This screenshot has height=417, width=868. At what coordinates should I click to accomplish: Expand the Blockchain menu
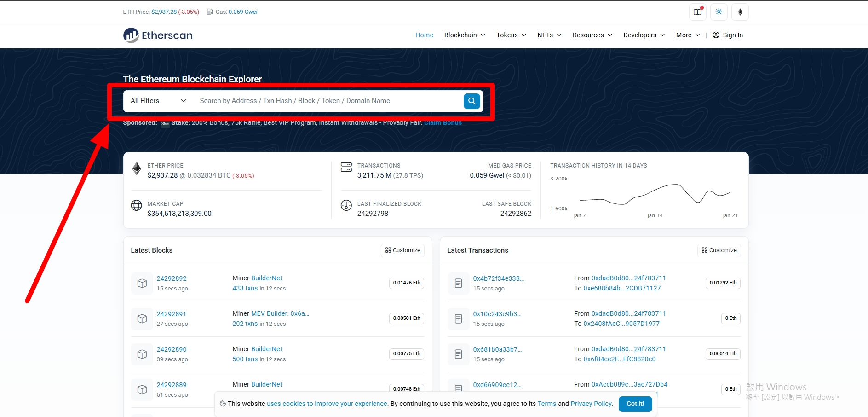click(x=464, y=35)
